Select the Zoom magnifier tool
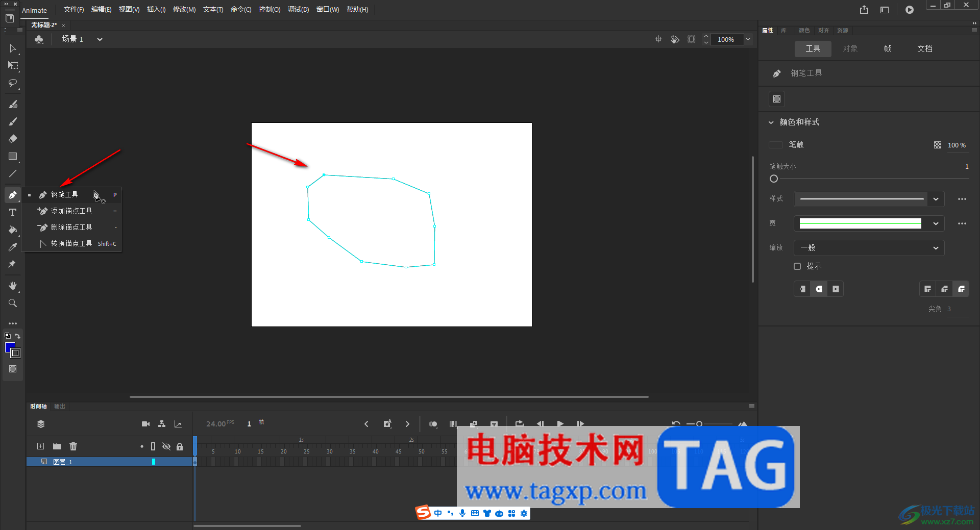The image size is (980, 530). (x=13, y=303)
